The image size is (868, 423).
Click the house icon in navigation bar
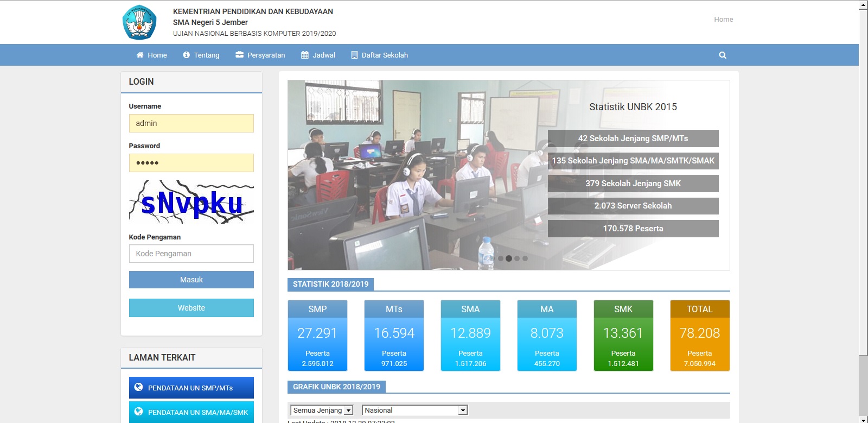point(140,55)
